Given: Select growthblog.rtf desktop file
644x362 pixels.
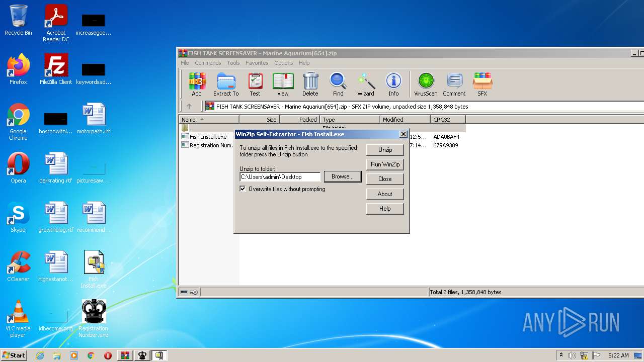Looking at the screenshot, I should 56,218.
